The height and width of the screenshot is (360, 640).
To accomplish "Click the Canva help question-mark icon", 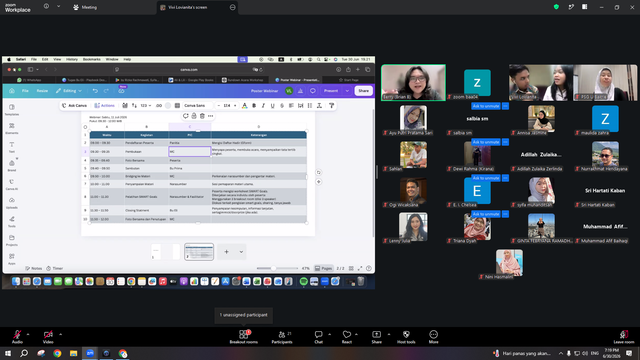I will click(x=369, y=268).
